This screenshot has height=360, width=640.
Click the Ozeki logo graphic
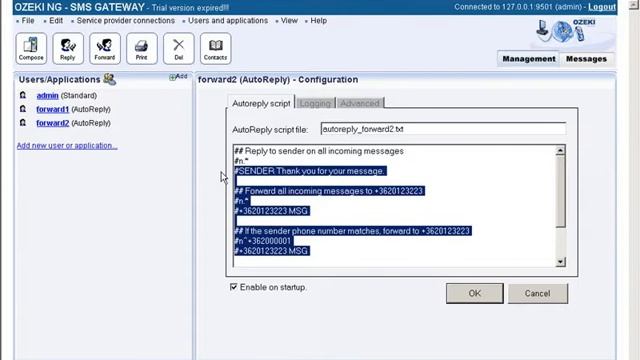(565, 31)
